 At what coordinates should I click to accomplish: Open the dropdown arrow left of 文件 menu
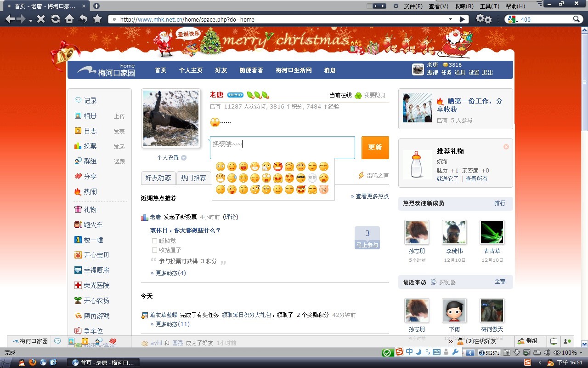pos(396,6)
